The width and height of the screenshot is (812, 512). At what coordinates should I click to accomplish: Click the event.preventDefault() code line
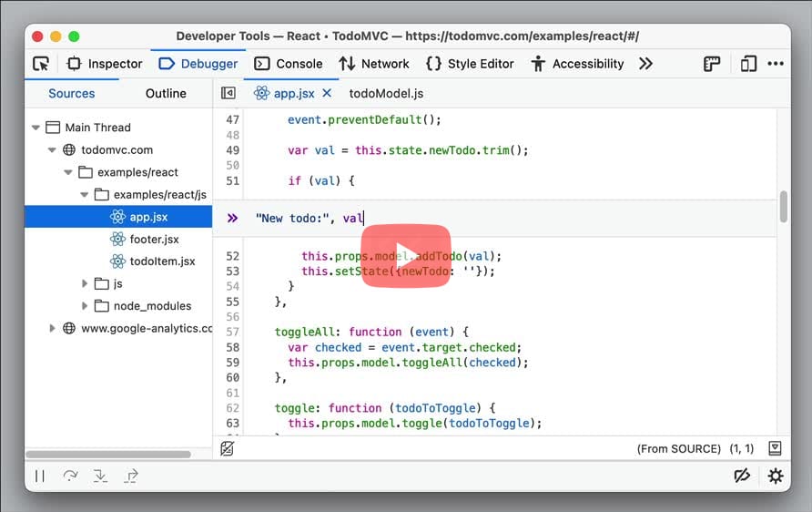click(364, 119)
